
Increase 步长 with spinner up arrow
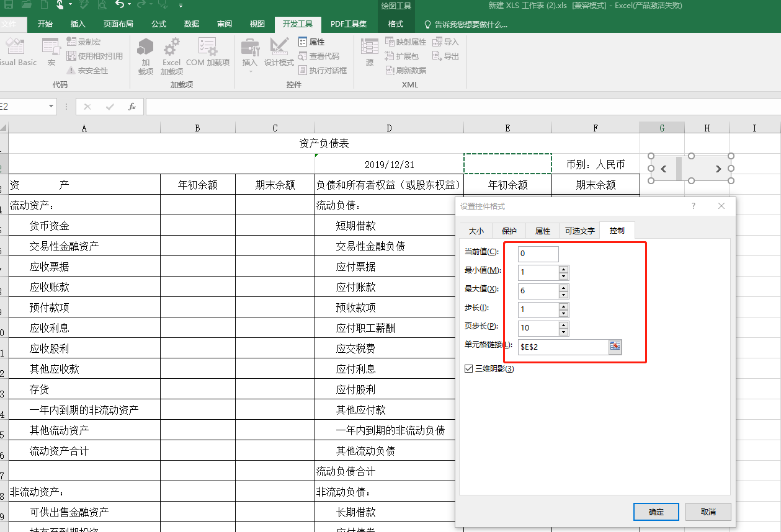tap(563, 306)
